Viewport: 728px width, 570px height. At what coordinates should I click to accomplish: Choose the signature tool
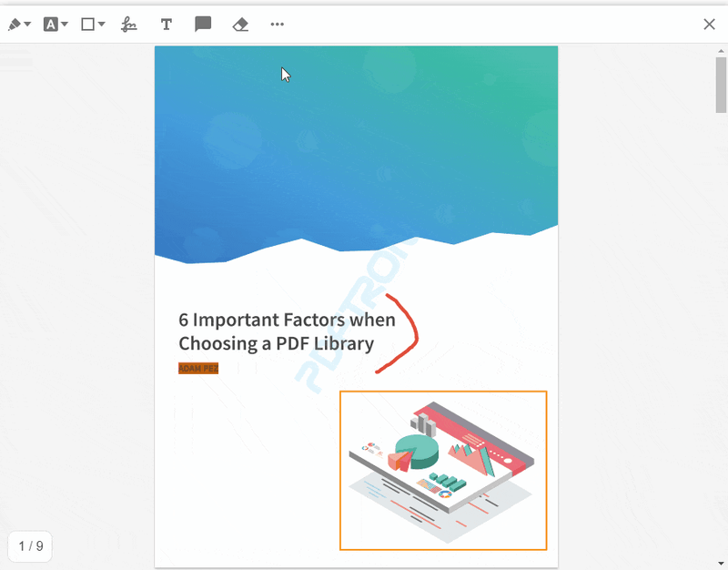click(128, 25)
